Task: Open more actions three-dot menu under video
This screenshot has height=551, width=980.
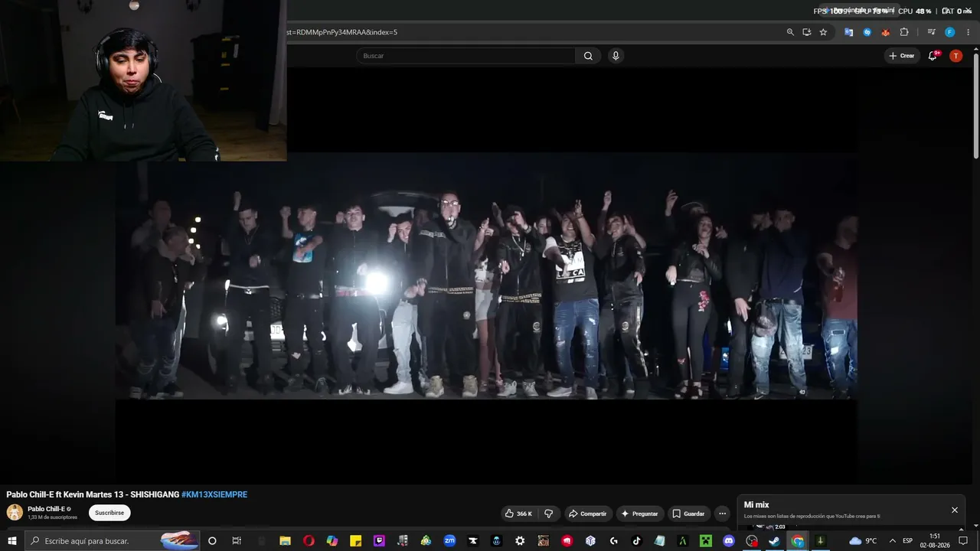Action: [722, 514]
